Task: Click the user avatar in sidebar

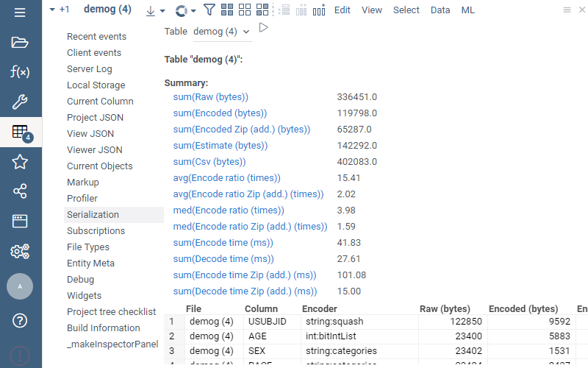Action: click(20, 286)
